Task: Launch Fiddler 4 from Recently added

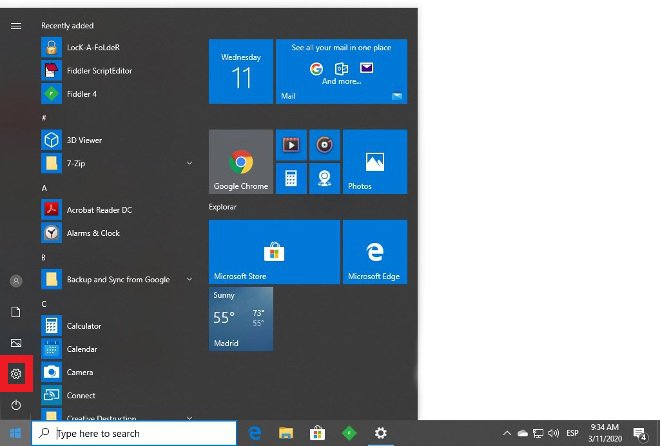Action: 116,93
